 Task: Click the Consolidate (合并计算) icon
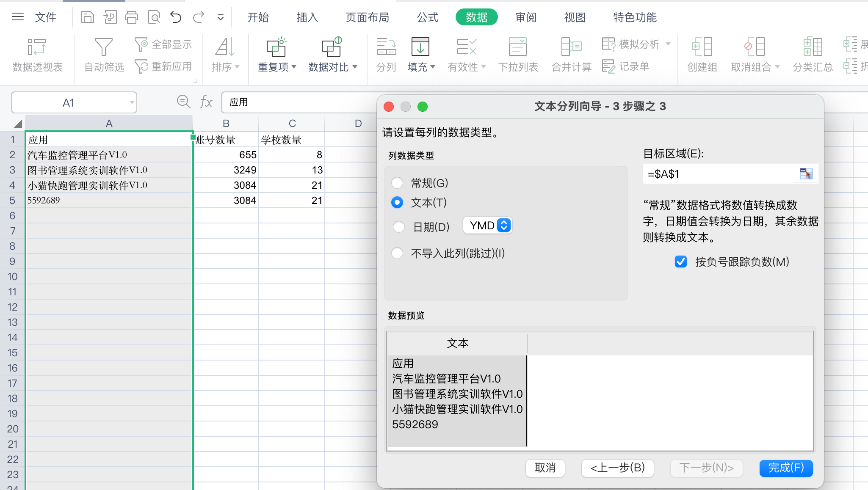coord(571,47)
